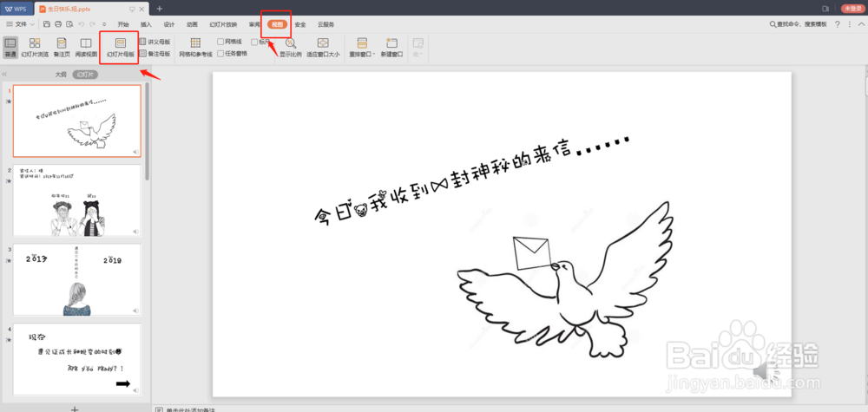
Task: Select slide 4 thumbnail with black arrow
Action: click(77, 359)
